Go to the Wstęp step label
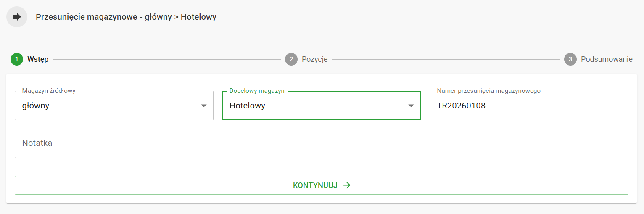This screenshot has height=214, width=644. [x=38, y=59]
